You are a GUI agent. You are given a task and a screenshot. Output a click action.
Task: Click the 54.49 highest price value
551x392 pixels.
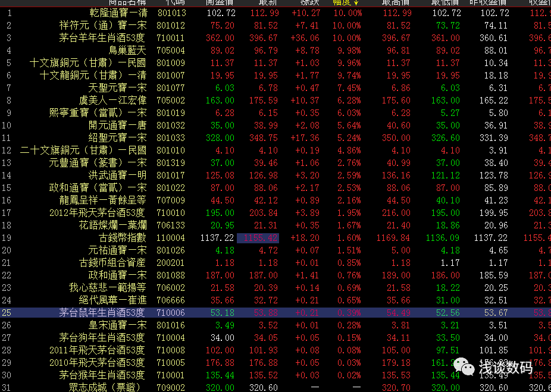[398, 313]
